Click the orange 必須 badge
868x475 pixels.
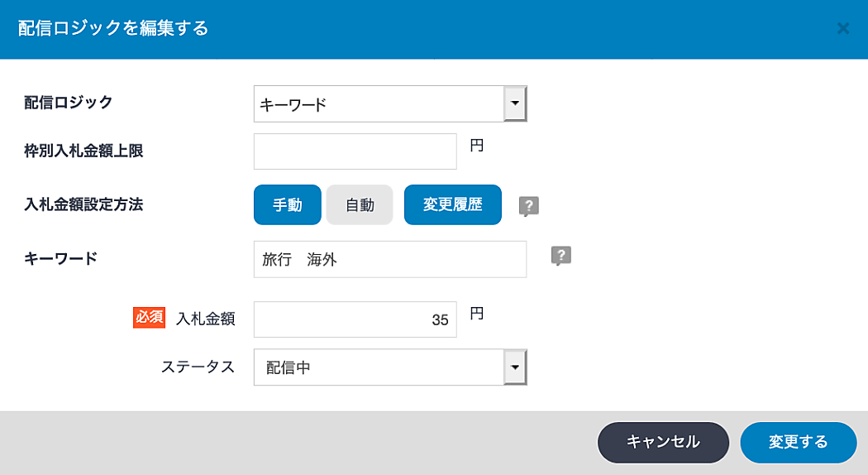tap(150, 319)
